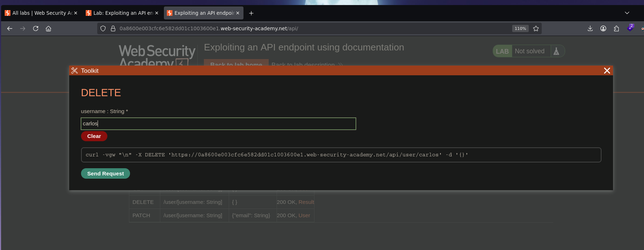Click the purple extension icon with badge
The height and width of the screenshot is (250, 644).
[630, 28]
